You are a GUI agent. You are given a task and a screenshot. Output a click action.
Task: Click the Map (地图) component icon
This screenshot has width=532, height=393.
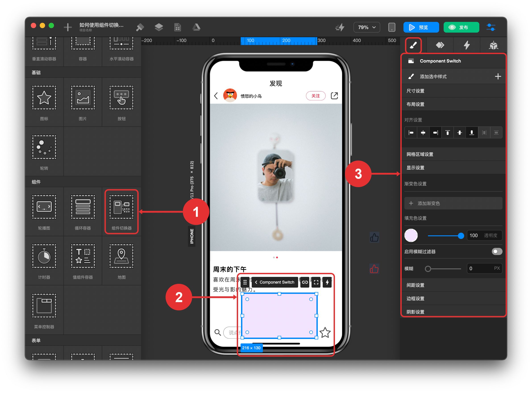(121, 256)
